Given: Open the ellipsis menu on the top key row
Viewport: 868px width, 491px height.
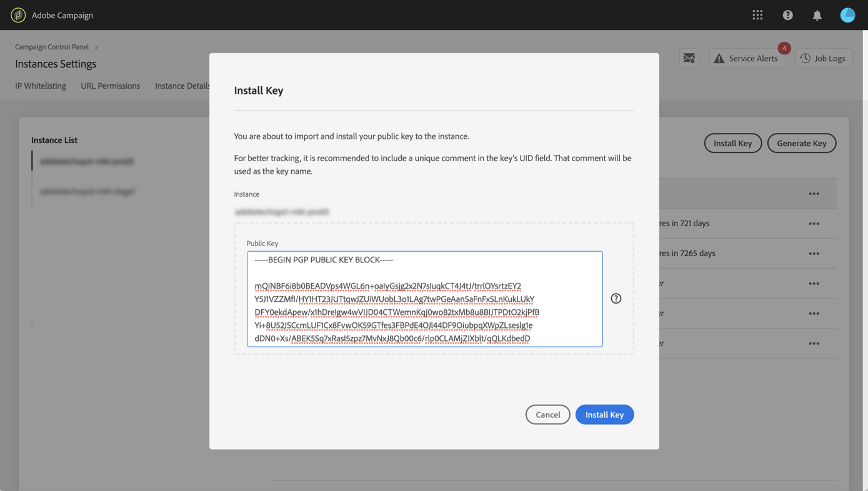Looking at the screenshot, I should pyautogui.click(x=814, y=193).
